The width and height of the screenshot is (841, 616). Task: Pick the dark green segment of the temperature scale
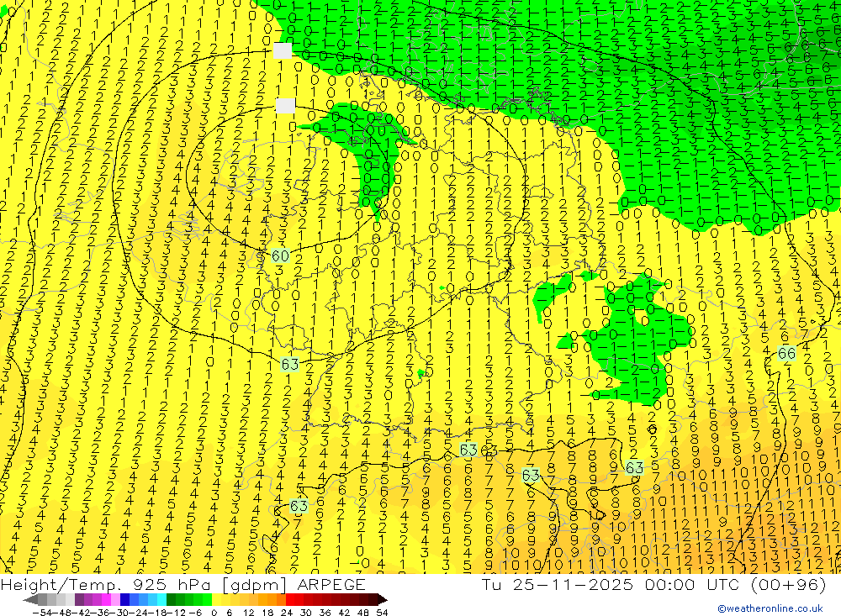171,599
